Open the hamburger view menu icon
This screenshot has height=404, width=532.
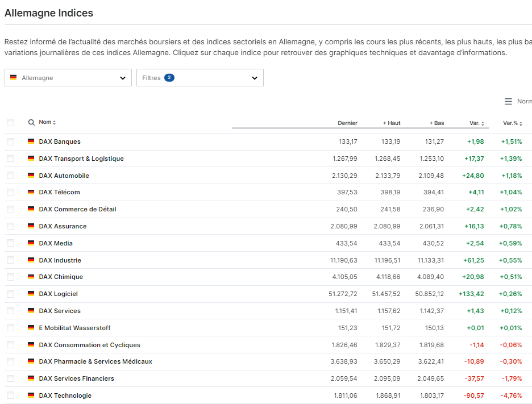(508, 102)
